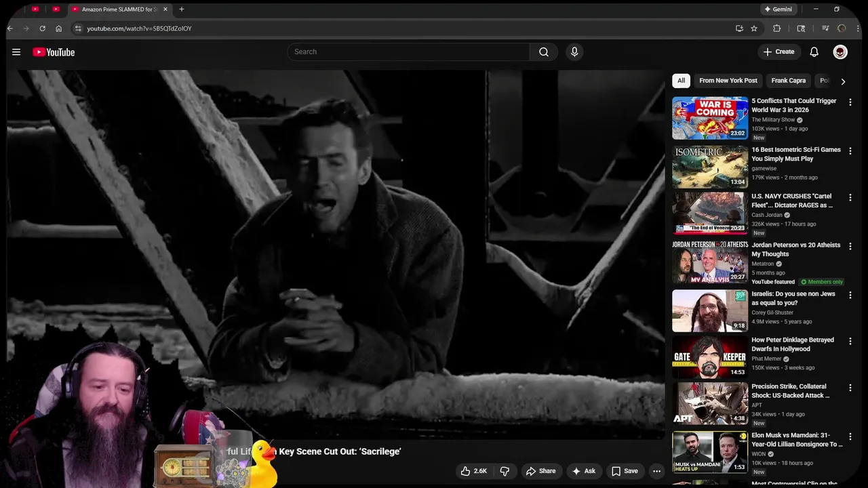Open the 20:23 U.S. NAVY CRUSHES thumbnail
868x488 pixels.
pos(710,213)
